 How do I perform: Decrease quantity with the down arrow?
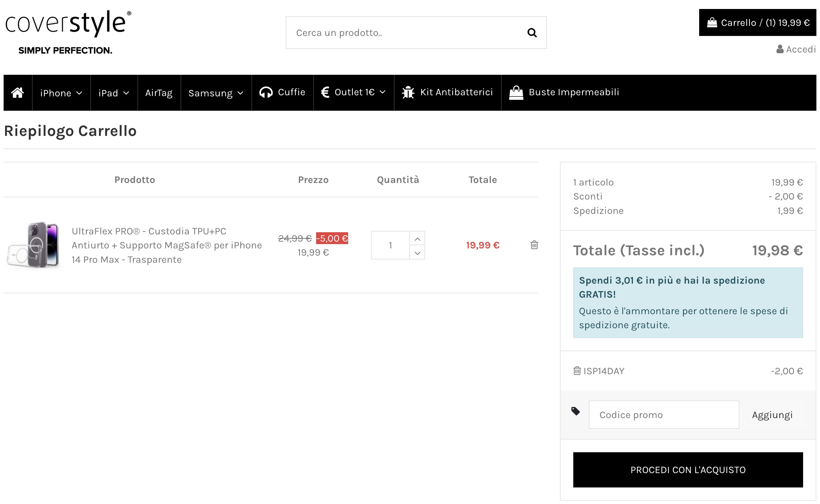coord(417,253)
